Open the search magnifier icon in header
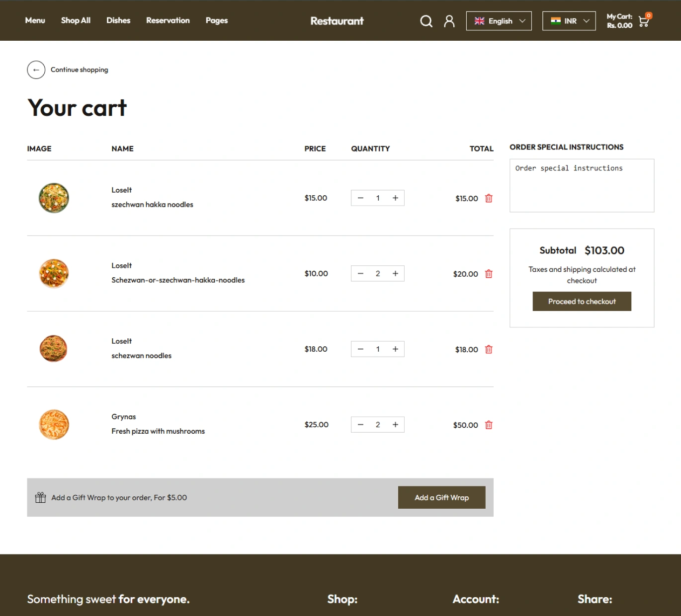The image size is (681, 616). [426, 21]
